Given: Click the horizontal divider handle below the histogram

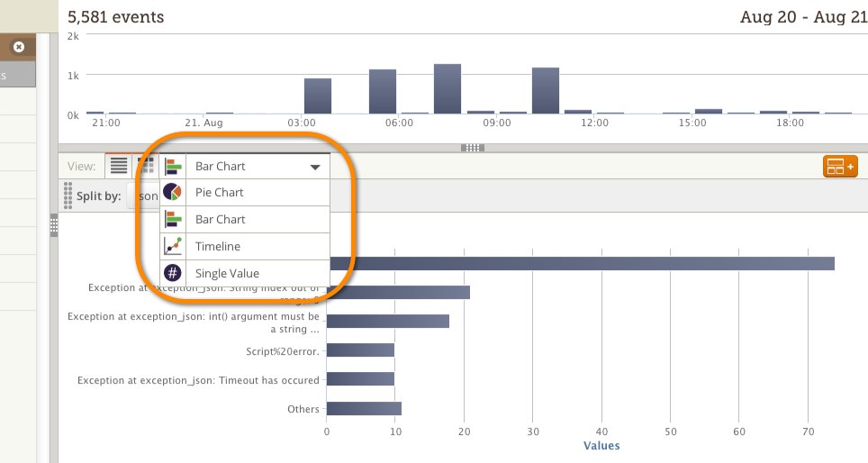Looking at the screenshot, I should coord(472,147).
